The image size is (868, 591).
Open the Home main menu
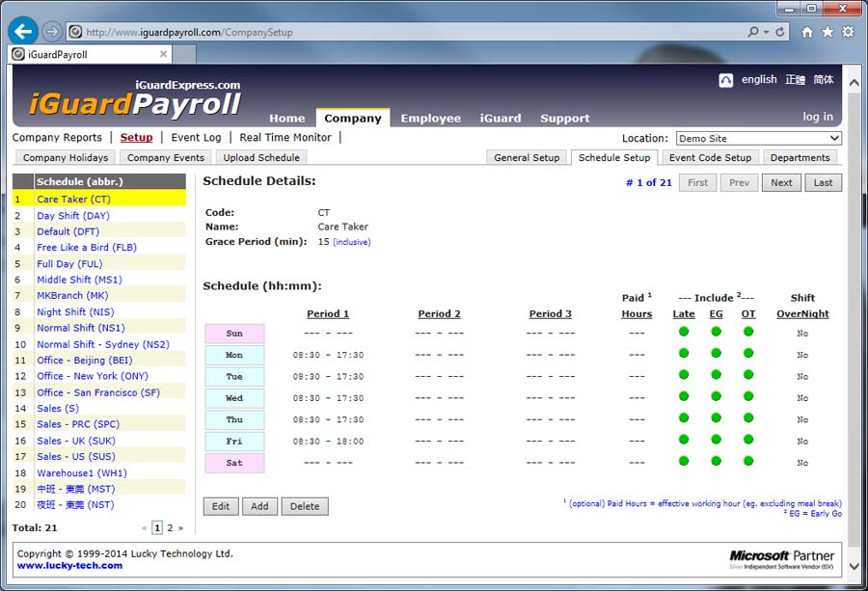(286, 119)
